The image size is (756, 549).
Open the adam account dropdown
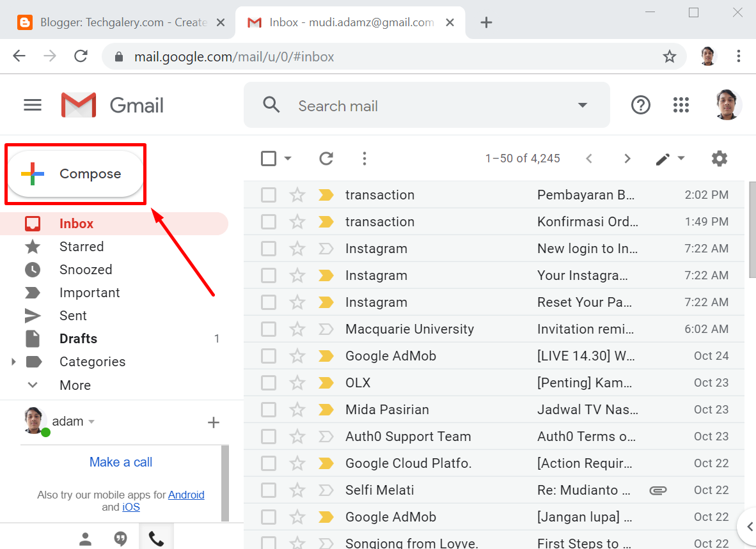[x=91, y=421]
